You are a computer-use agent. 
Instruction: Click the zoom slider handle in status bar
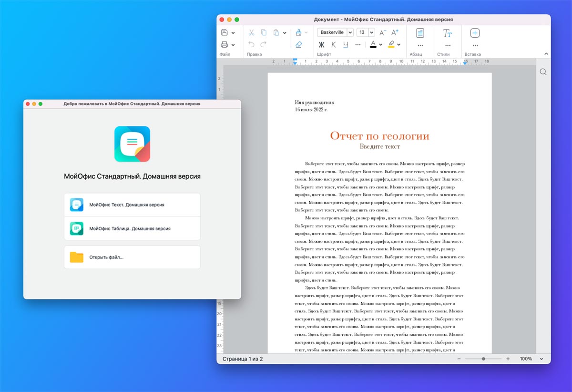click(x=483, y=359)
